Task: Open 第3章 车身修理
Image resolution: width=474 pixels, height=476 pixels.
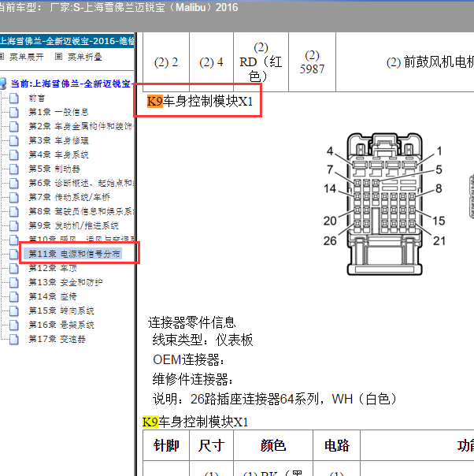Action: (x=58, y=140)
